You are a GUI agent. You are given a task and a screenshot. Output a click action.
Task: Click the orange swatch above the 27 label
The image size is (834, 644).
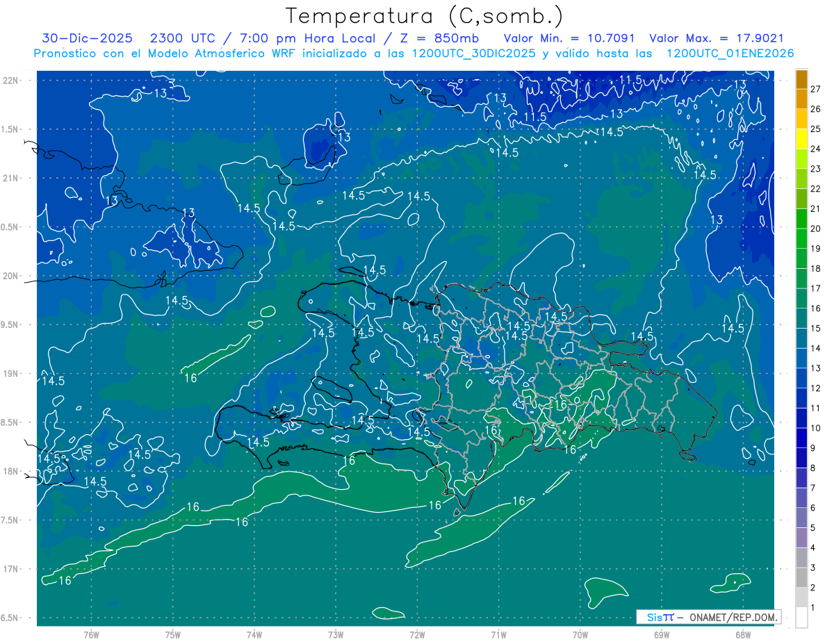click(801, 79)
